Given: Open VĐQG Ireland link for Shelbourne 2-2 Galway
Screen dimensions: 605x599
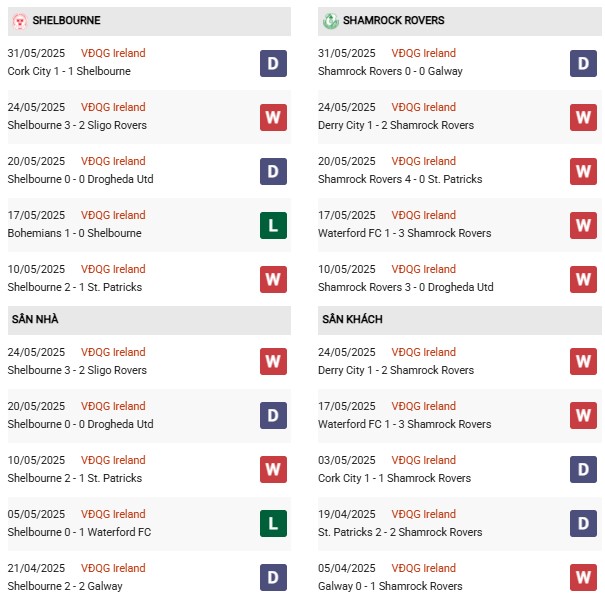Looking at the screenshot, I should (x=113, y=568).
